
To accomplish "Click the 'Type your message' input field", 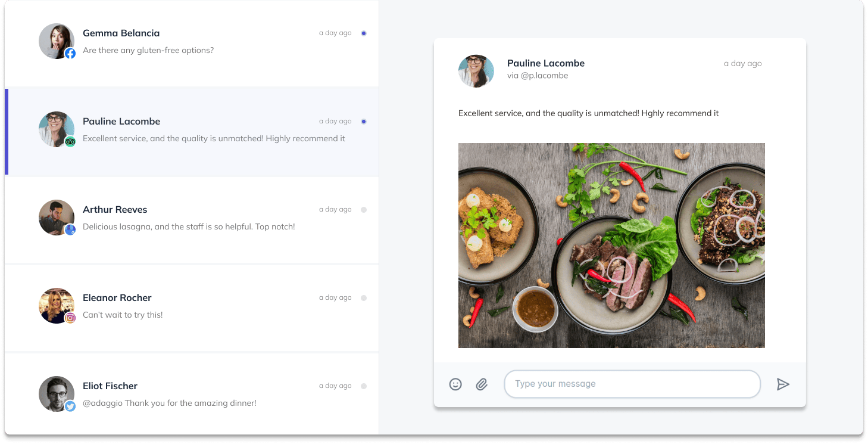I will click(632, 384).
